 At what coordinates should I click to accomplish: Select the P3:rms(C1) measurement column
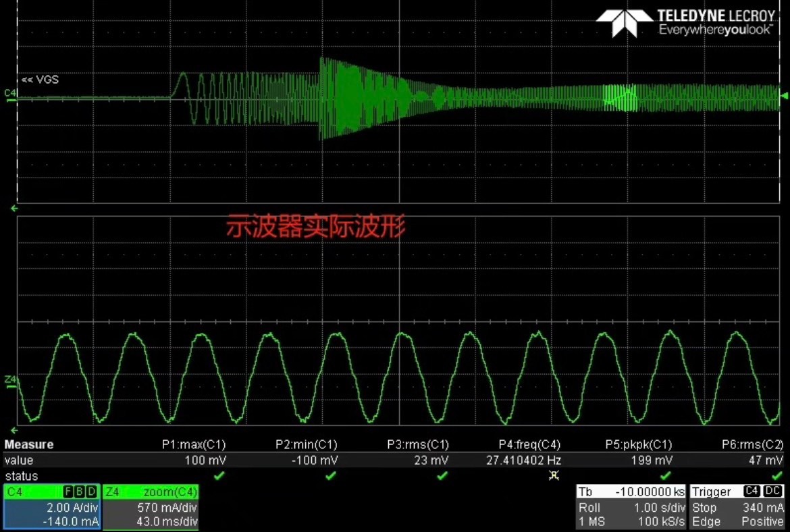(418, 444)
